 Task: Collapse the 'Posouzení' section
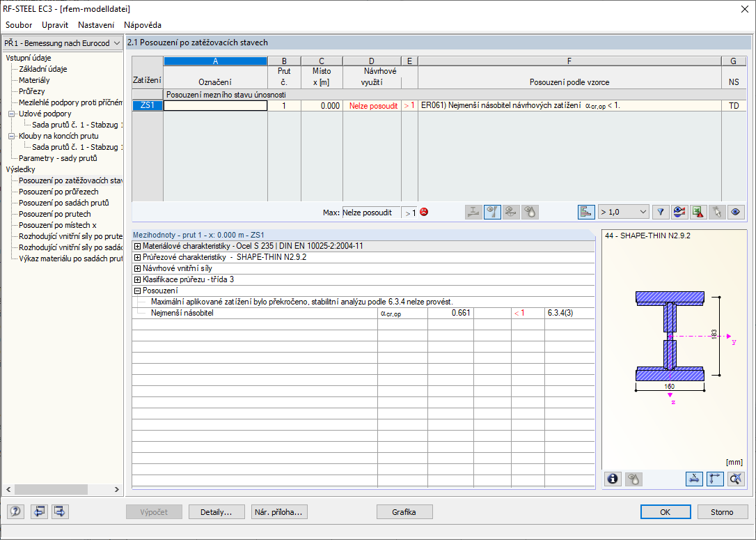[137, 291]
